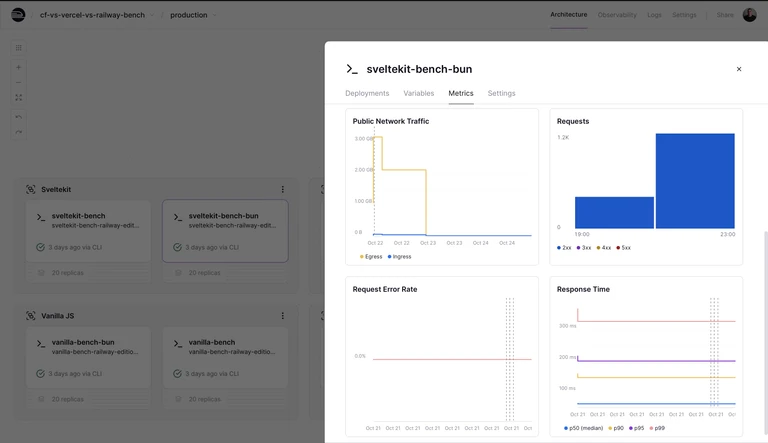Zoom in with the plus icon
This screenshot has height=443, width=768.
(19, 67)
